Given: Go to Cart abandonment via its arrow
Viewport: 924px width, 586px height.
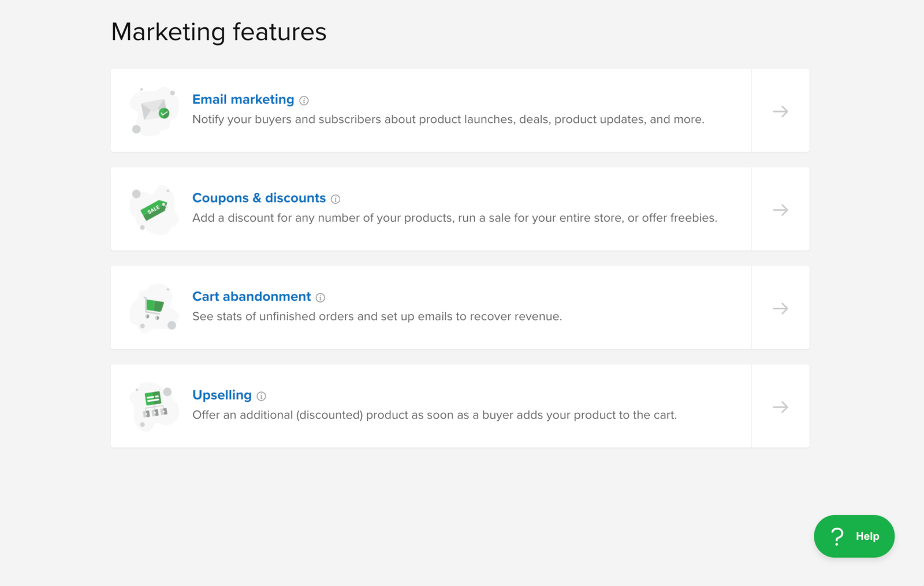Looking at the screenshot, I should tap(780, 308).
